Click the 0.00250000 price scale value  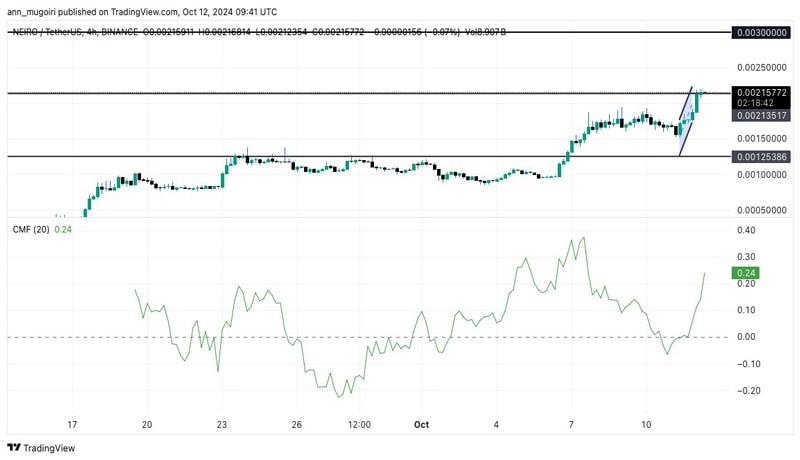pos(760,67)
